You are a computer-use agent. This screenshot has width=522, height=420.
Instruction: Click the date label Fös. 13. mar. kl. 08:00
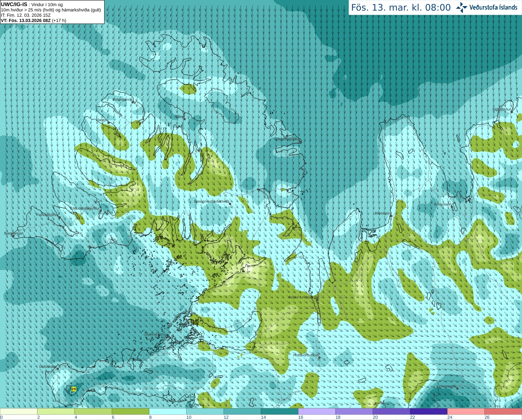click(x=401, y=7)
